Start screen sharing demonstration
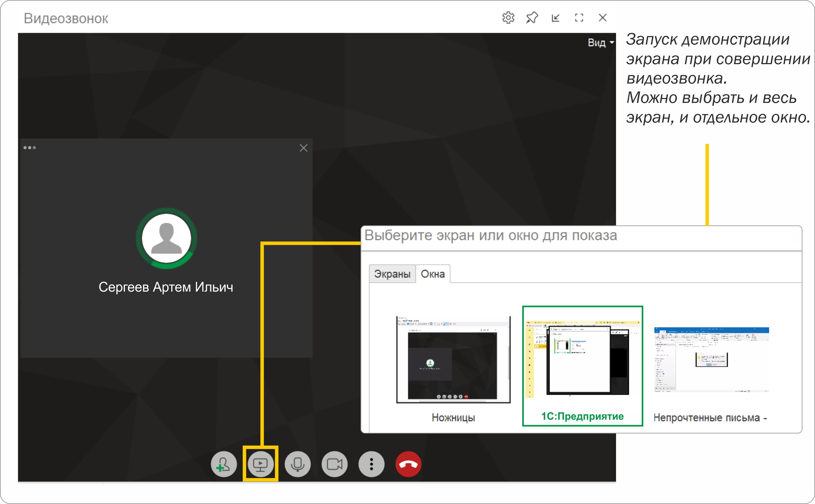 (261, 464)
